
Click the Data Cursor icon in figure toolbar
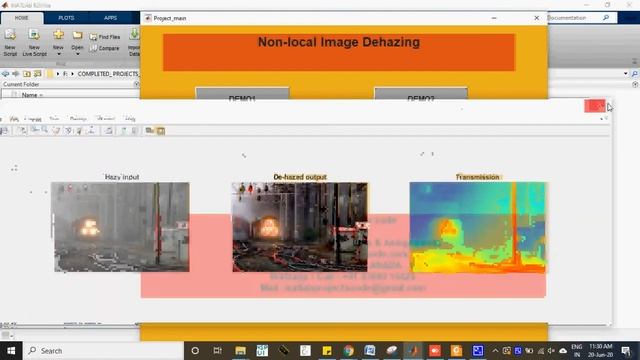[80, 130]
